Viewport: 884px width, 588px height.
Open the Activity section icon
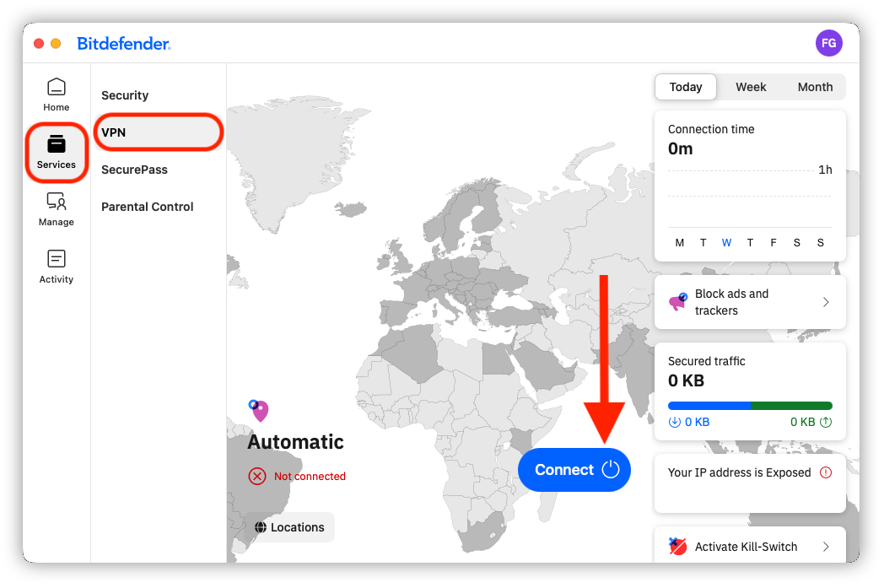point(57,259)
